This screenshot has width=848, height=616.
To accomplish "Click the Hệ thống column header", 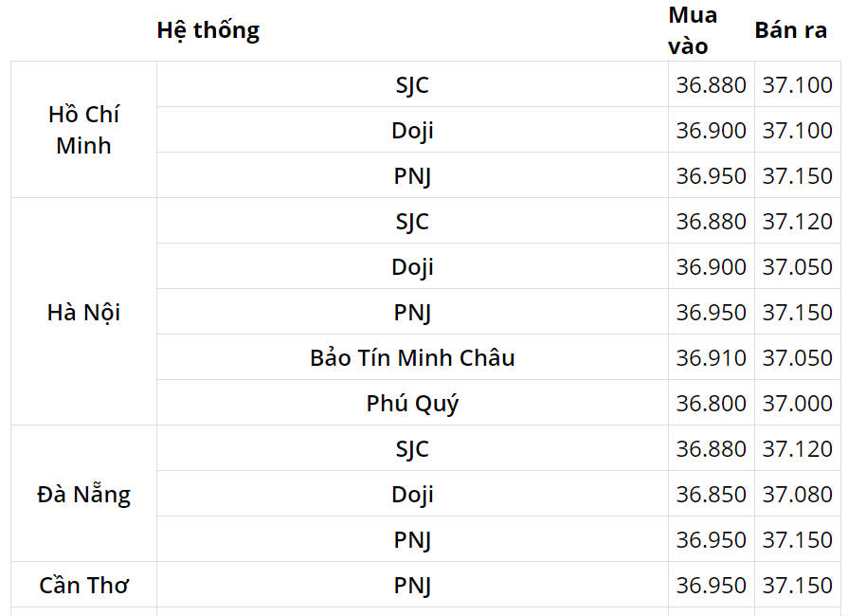I will tap(208, 30).
